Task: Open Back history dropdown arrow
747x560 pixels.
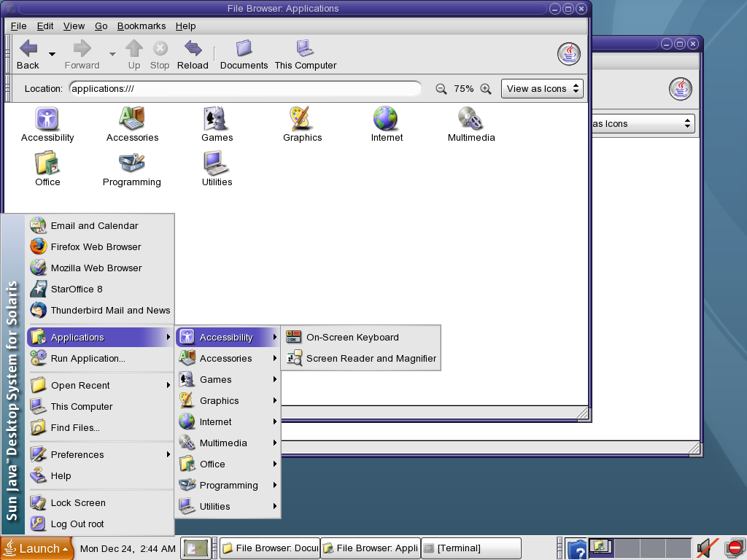Action: point(52,54)
